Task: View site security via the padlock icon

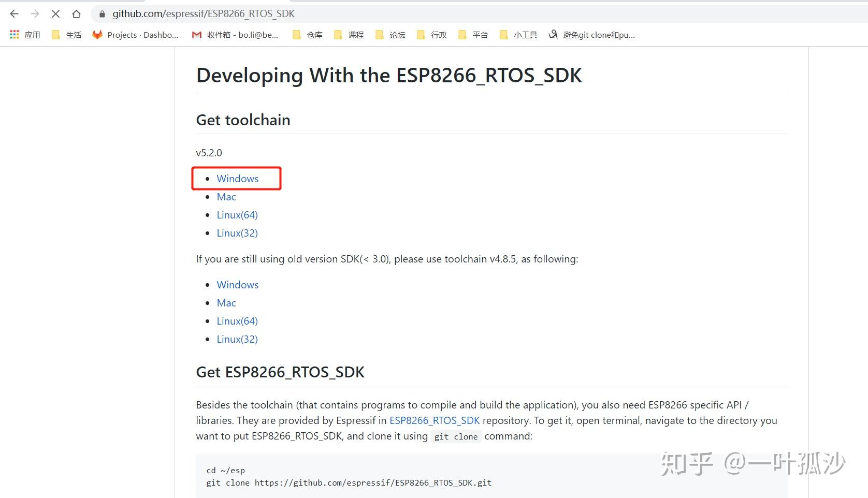Action: tap(102, 13)
